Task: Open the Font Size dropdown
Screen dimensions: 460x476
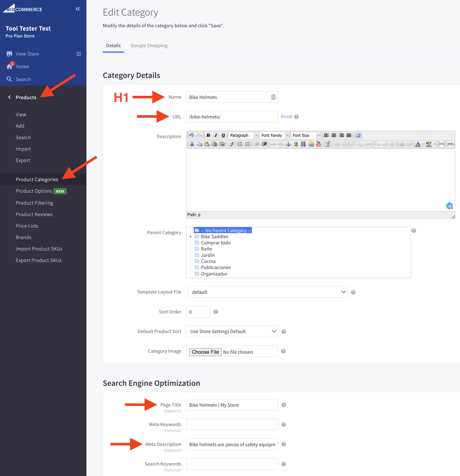Action: click(x=306, y=135)
